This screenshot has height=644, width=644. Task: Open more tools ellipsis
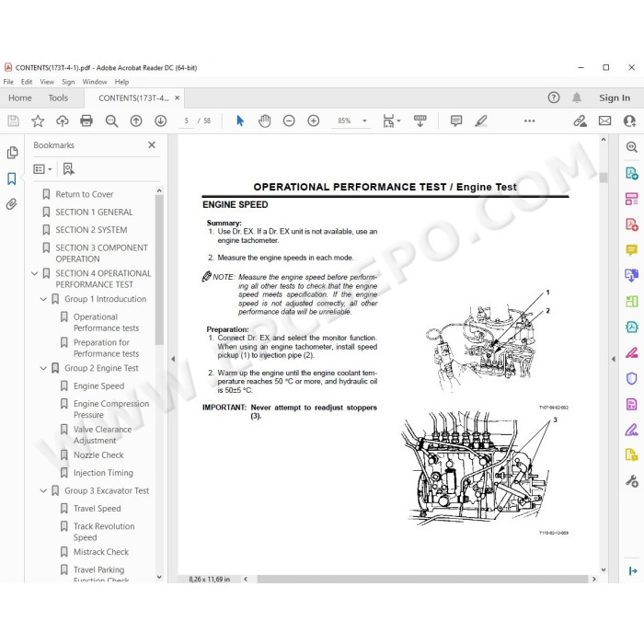click(x=529, y=121)
